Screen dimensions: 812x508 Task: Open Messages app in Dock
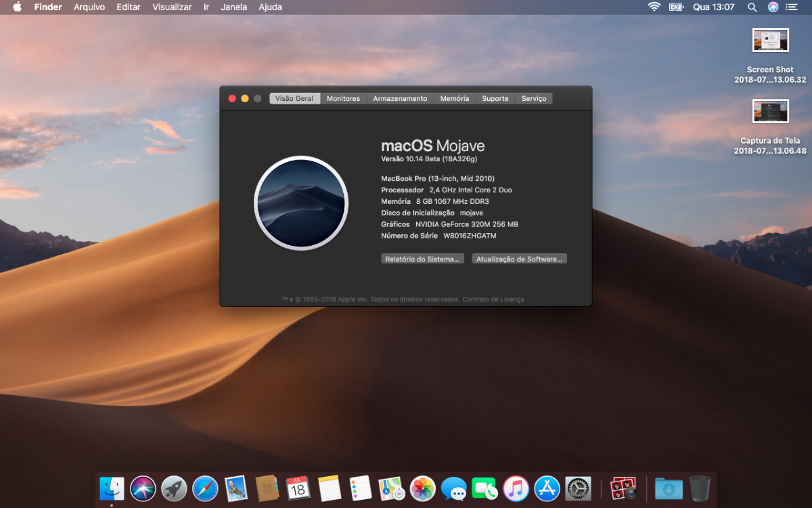(453, 488)
